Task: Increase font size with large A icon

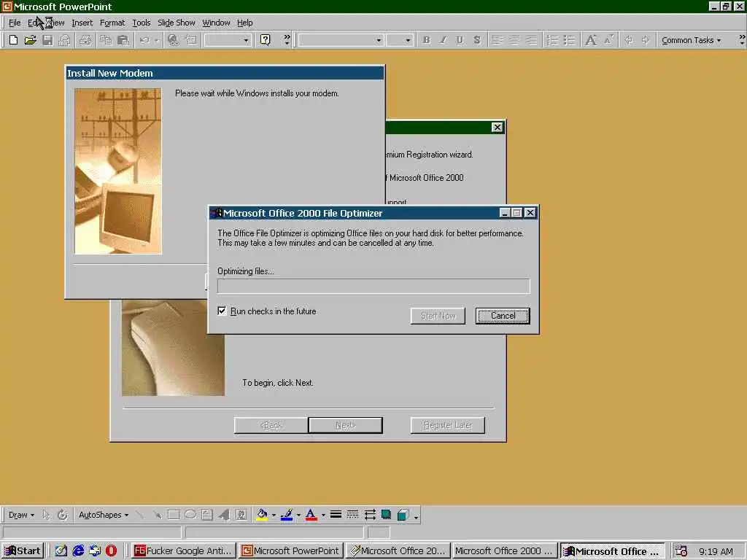Action: pyautogui.click(x=591, y=40)
